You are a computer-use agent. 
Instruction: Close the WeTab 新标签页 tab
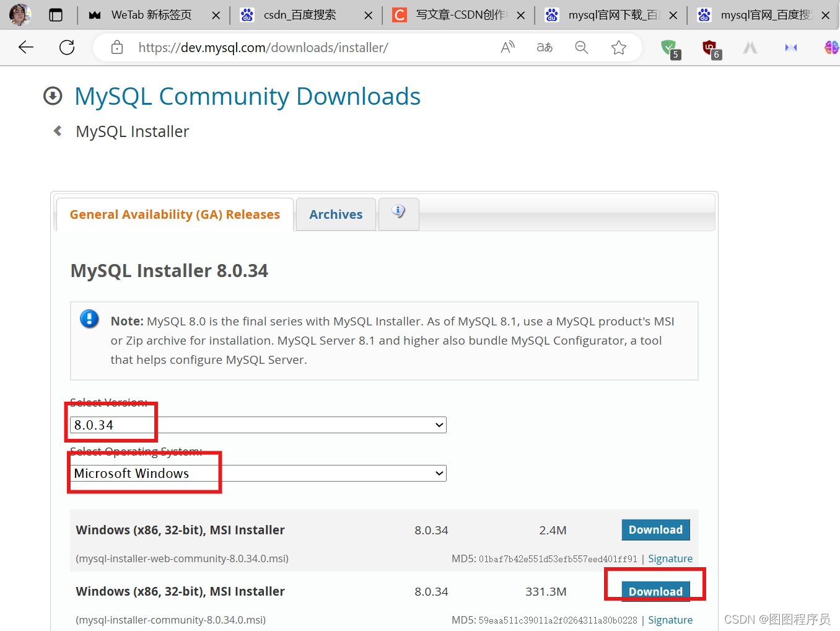[x=216, y=15]
